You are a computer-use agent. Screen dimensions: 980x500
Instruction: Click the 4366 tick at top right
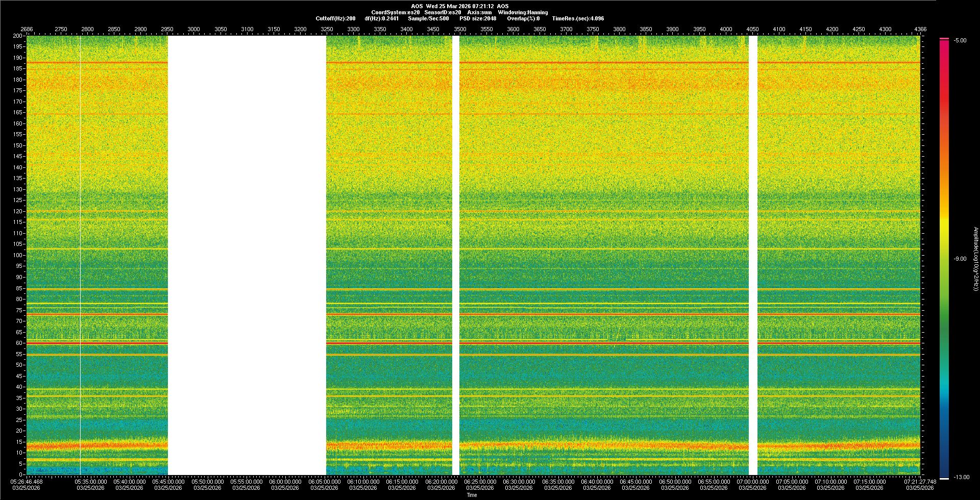(x=920, y=29)
